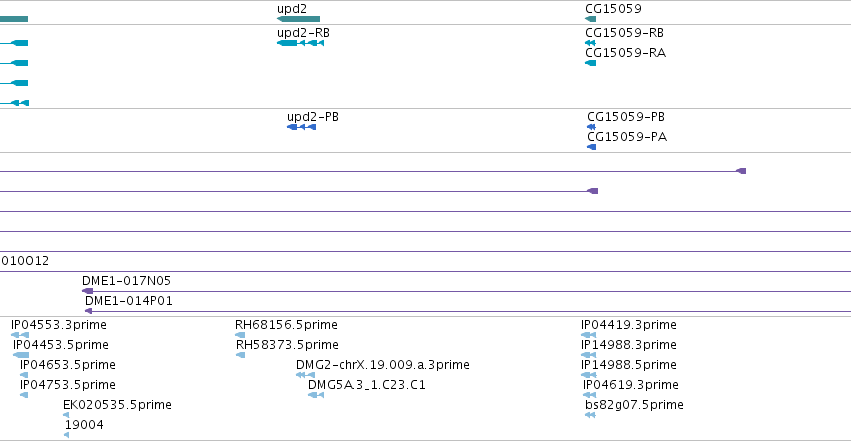Viewport: 851px width, 441px height.
Task: Select the CG15059 gene glyph
Action: [x=590, y=19]
